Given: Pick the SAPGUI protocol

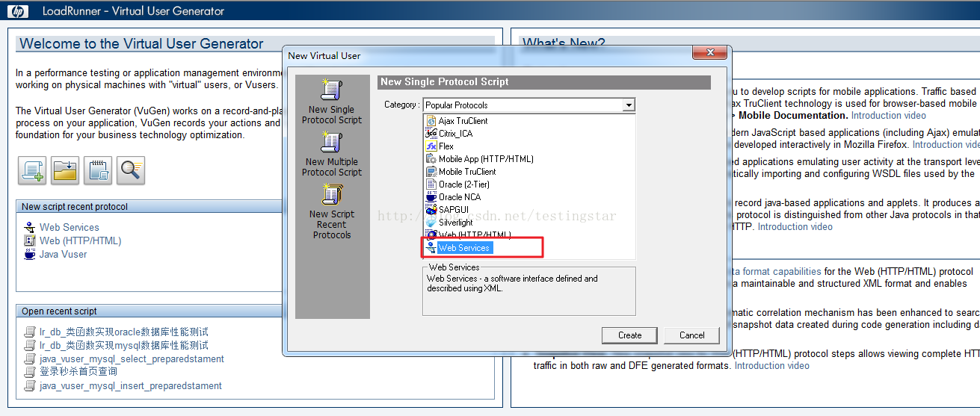Looking at the screenshot, I should tap(452, 210).
